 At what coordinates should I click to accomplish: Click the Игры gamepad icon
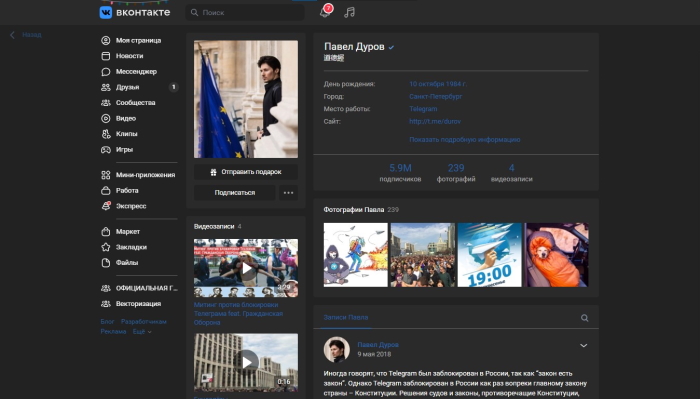pos(106,150)
